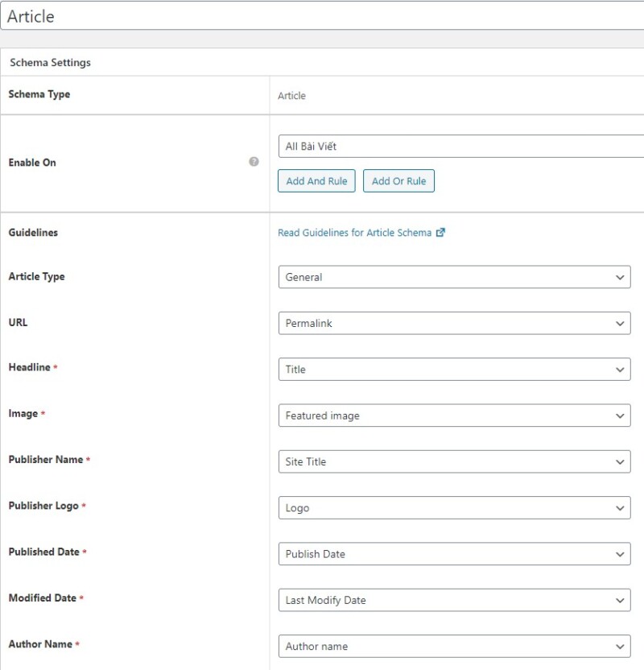The image size is (644, 670).
Task: Expand the Publisher Name dropdown showing Site Title
Action: pyautogui.click(x=454, y=461)
